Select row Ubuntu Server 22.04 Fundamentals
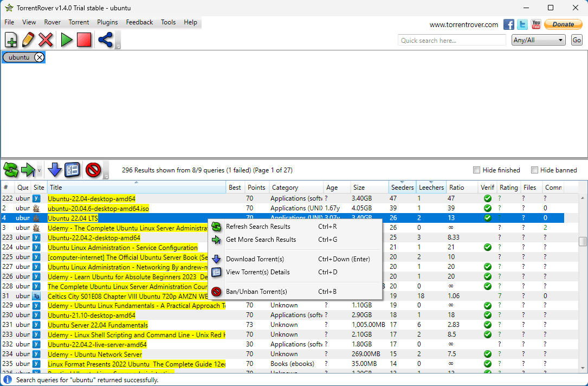 click(283, 325)
